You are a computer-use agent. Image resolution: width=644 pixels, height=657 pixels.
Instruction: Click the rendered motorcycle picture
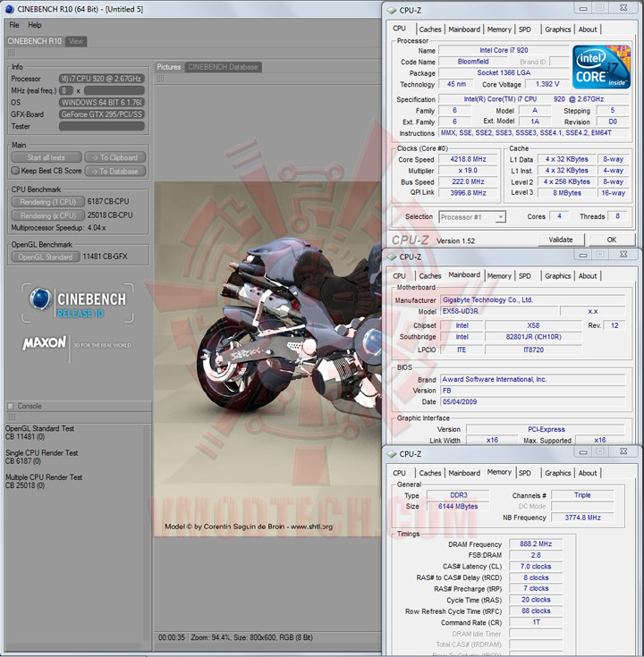[268, 359]
